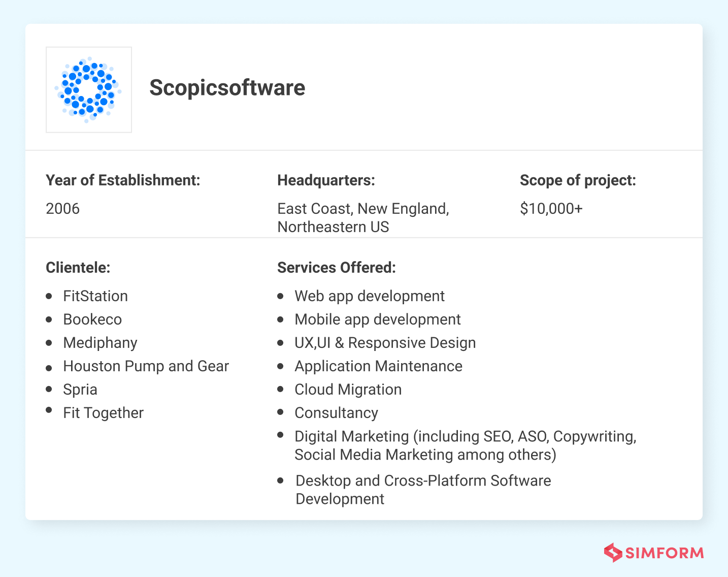Image resolution: width=728 pixels, height=577 pixels.
Task: Select the Consultancy service item
Action: (336, 413)
